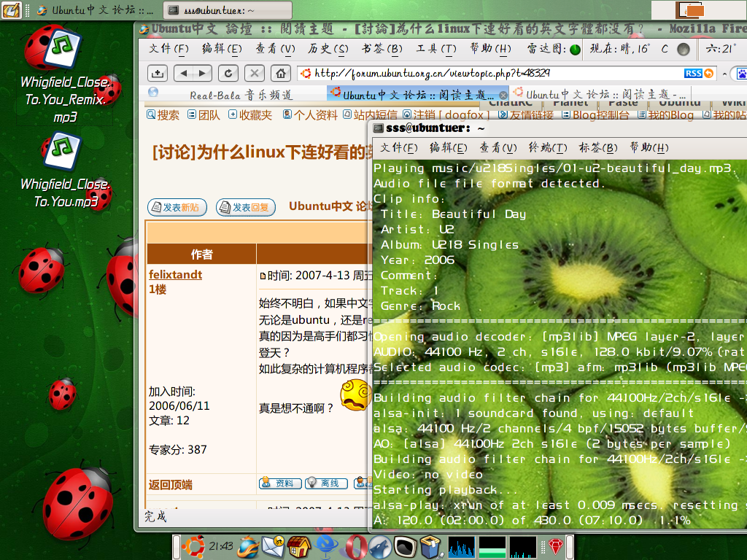Open the home folder house icon in dock
Screen dimensions: 747x560
pos(299,547)
